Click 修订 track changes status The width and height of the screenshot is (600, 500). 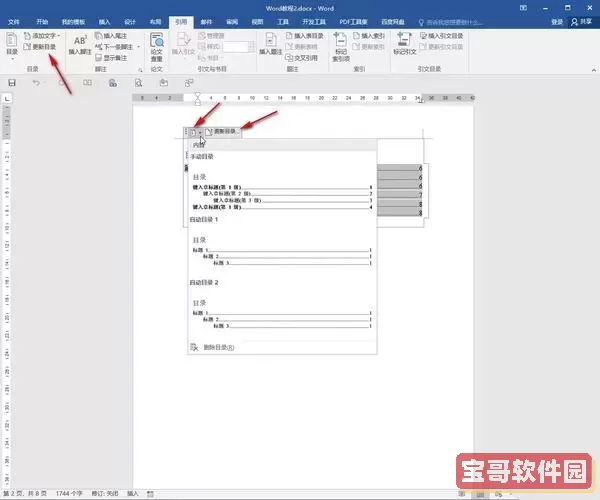coord(105,493)
